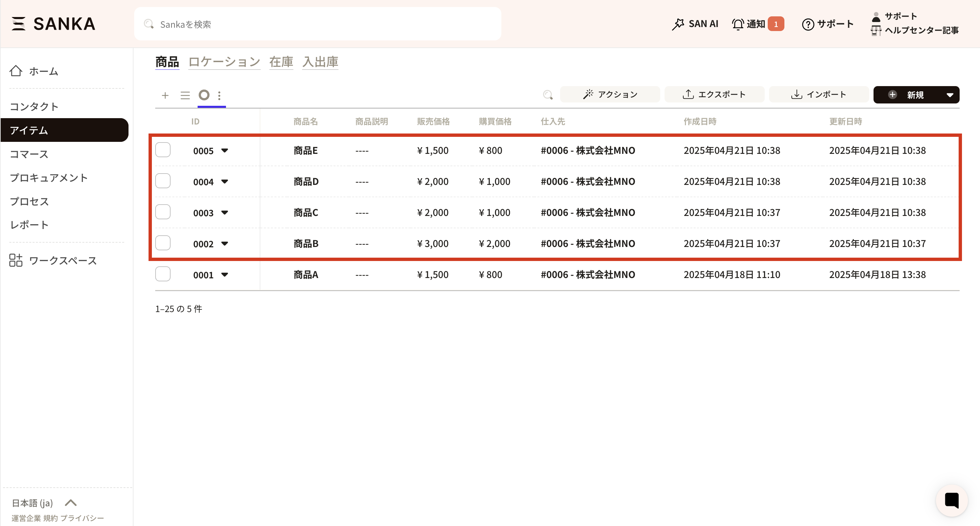Open the 規約 footer link
The width and height of the screenshot is (980, 526).
50,518
